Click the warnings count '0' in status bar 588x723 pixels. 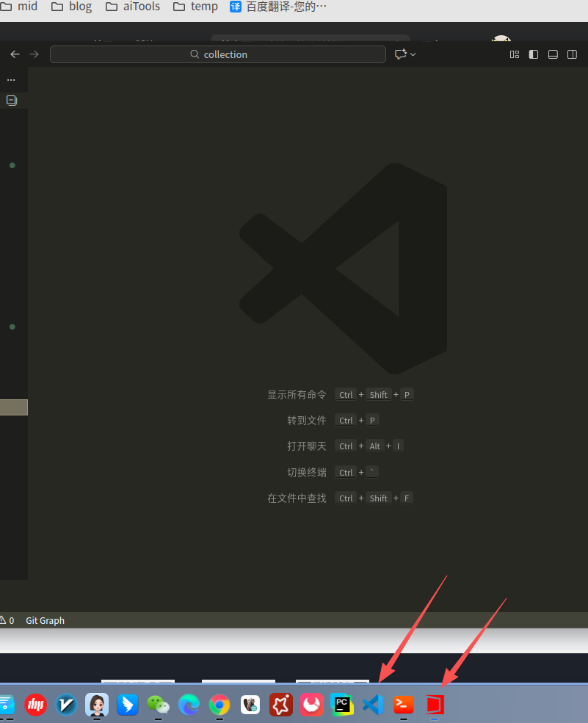[x=7, y=621]
